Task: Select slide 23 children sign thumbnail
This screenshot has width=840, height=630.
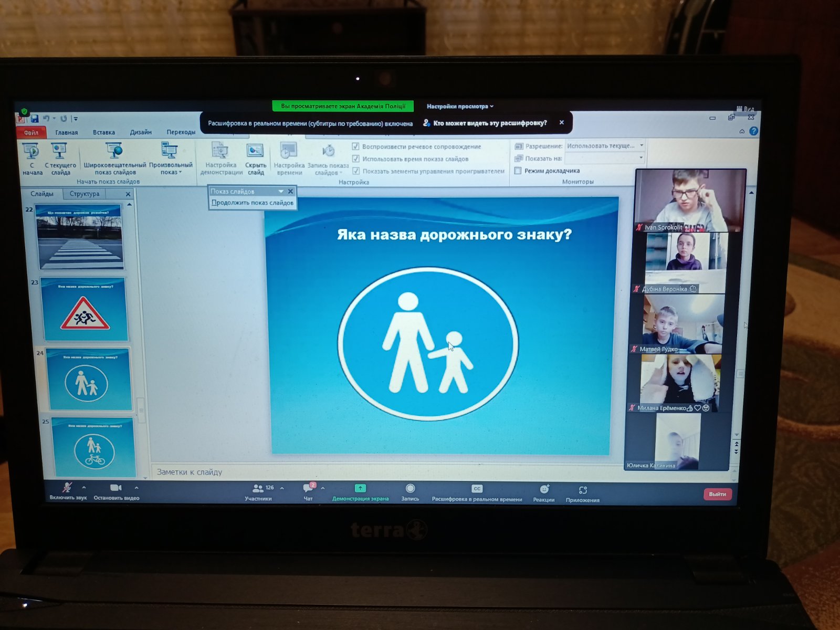Action: pos(85,309)
